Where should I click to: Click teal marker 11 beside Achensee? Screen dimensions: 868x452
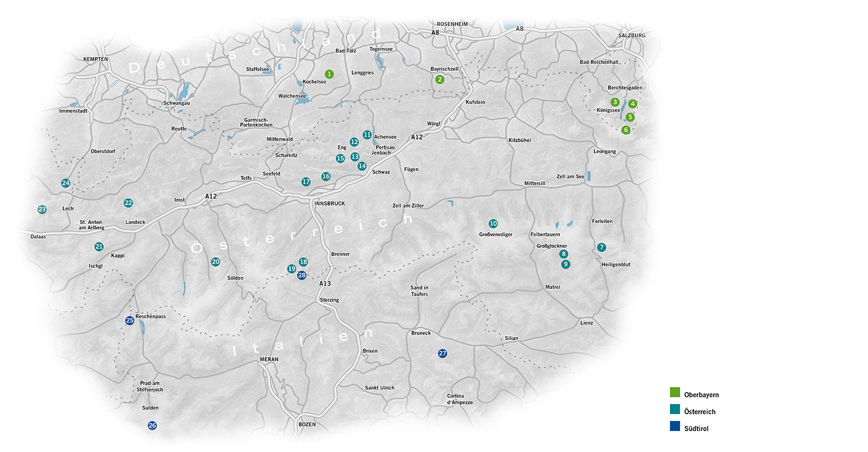pyautogui.click(x=367, y=134)
